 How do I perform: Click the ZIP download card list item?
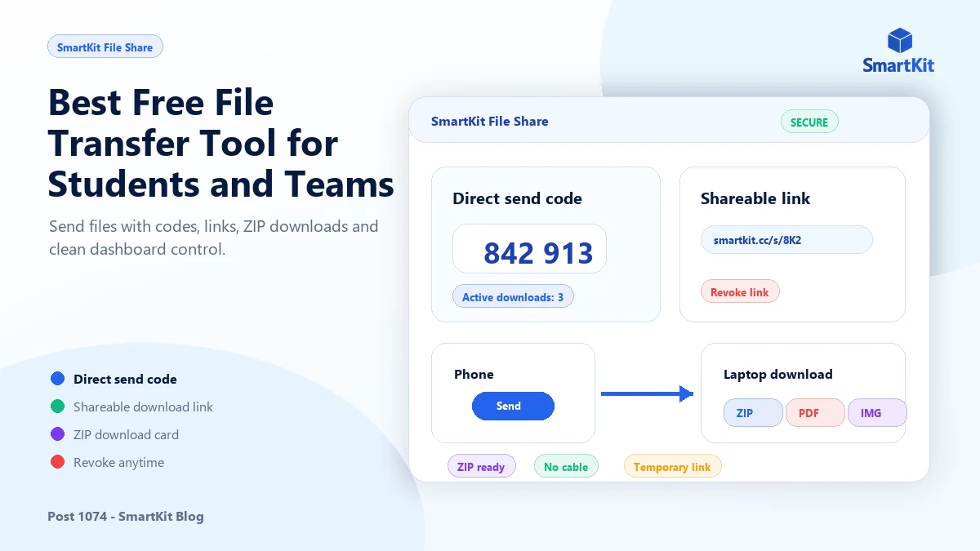126,434
